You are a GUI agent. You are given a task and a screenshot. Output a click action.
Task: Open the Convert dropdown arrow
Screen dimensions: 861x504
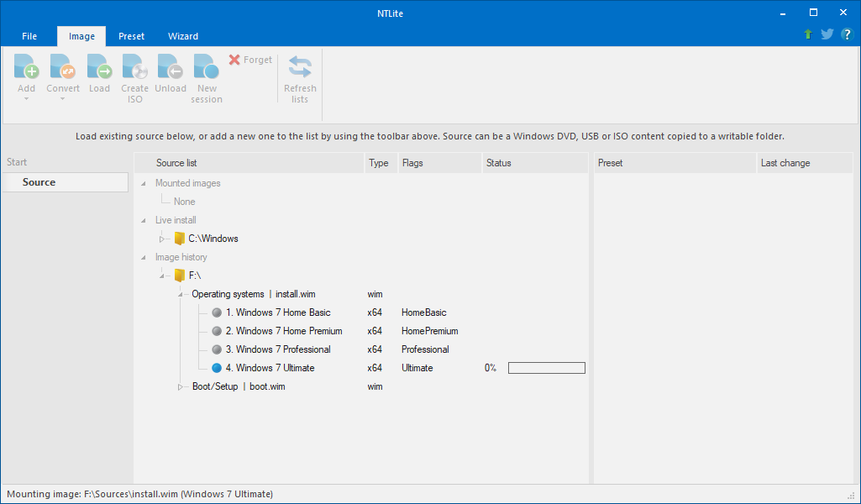point(63,99)
